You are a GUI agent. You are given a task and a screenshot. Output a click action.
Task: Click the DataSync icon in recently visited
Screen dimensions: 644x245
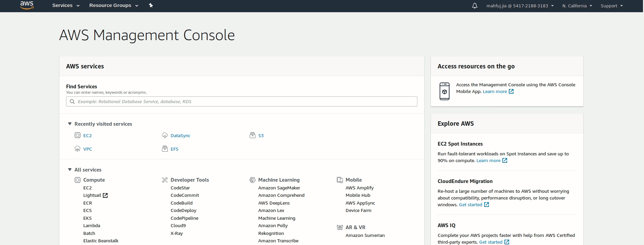click(165, 135)
